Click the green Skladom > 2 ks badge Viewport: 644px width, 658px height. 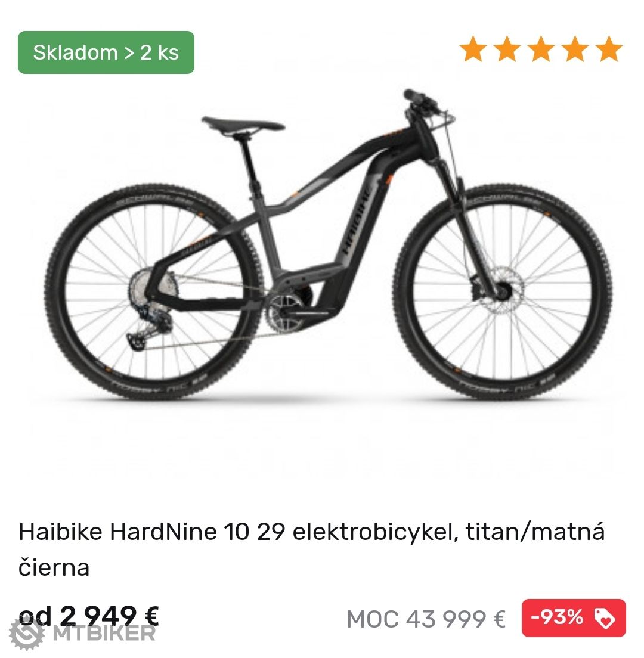coord(106,52)
